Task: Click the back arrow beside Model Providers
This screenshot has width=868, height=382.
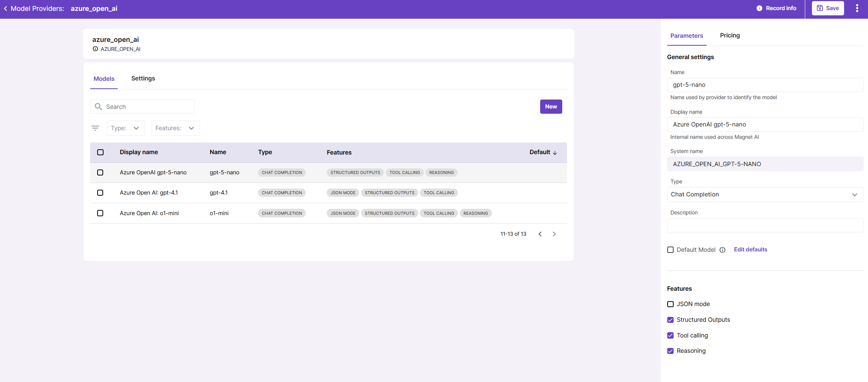Action: [x=5, y=8]
